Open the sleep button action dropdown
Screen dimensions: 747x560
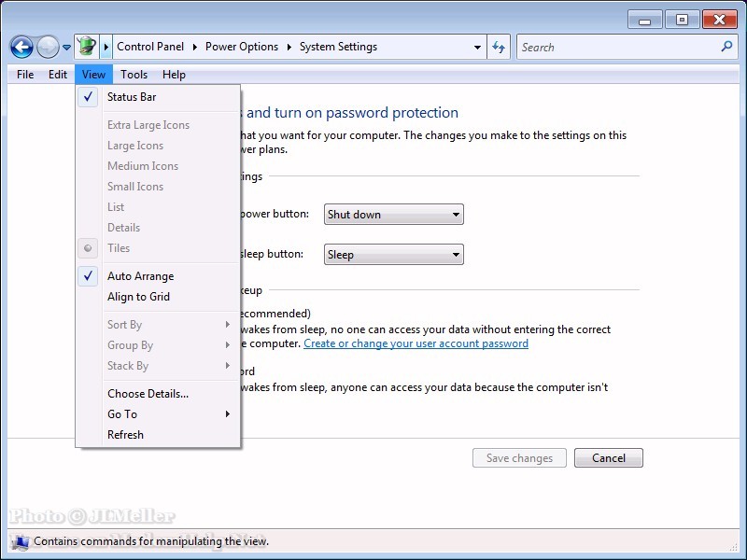(393, 254)
